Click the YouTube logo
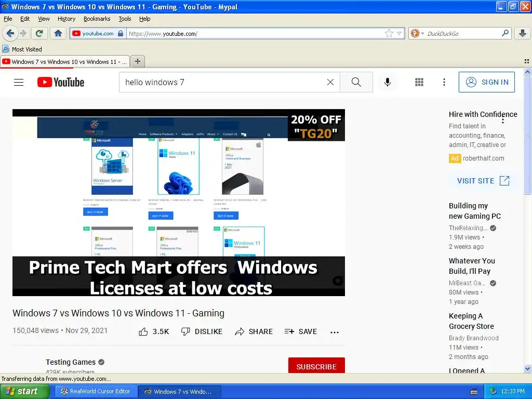Viewport: 532px width, 399px height. [61, 82]
